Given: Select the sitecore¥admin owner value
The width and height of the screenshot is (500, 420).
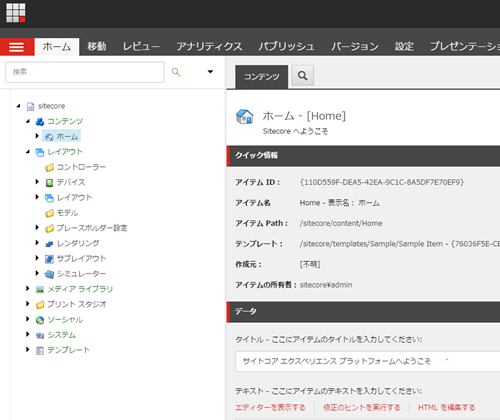Looking at the screenshot, I should (326, 285).
